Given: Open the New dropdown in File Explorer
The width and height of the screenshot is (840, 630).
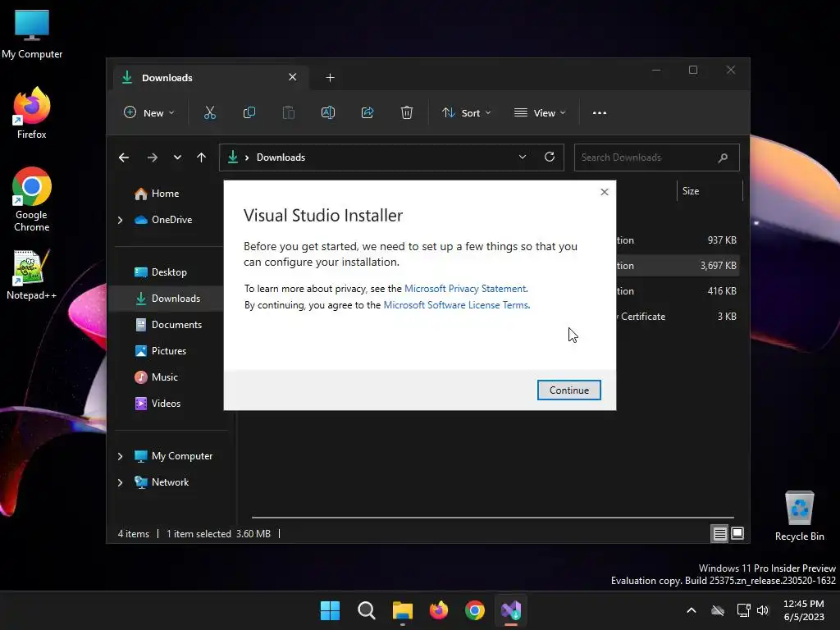Looking at the screenshot, I should tap(149, 112).
